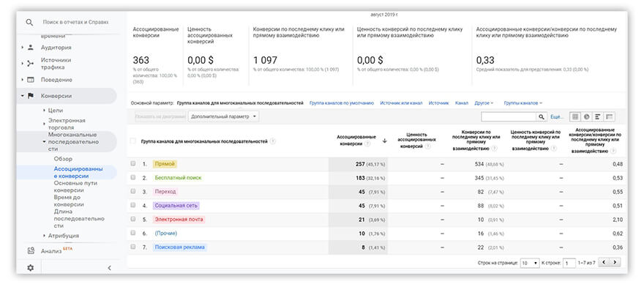Check the box for the Прямой row
The height and width of the screenshot is (287, 644).
pyautogui.click(x=132, y=163)
